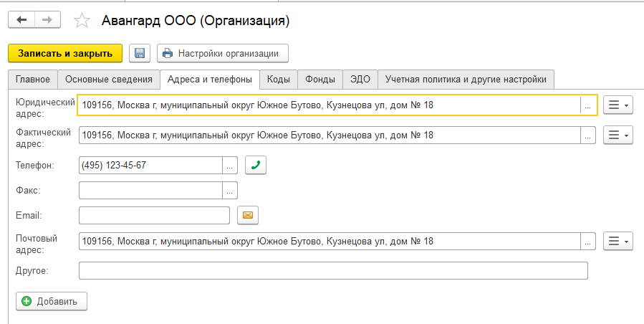Focus the Email input field
The width and height of the screenshot is (644, 324).
154,215
